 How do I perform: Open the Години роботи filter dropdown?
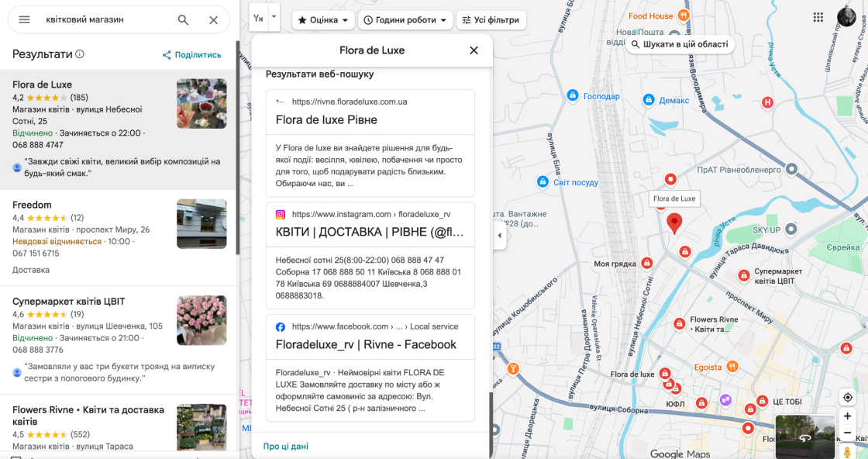click(x=405, y=20)
